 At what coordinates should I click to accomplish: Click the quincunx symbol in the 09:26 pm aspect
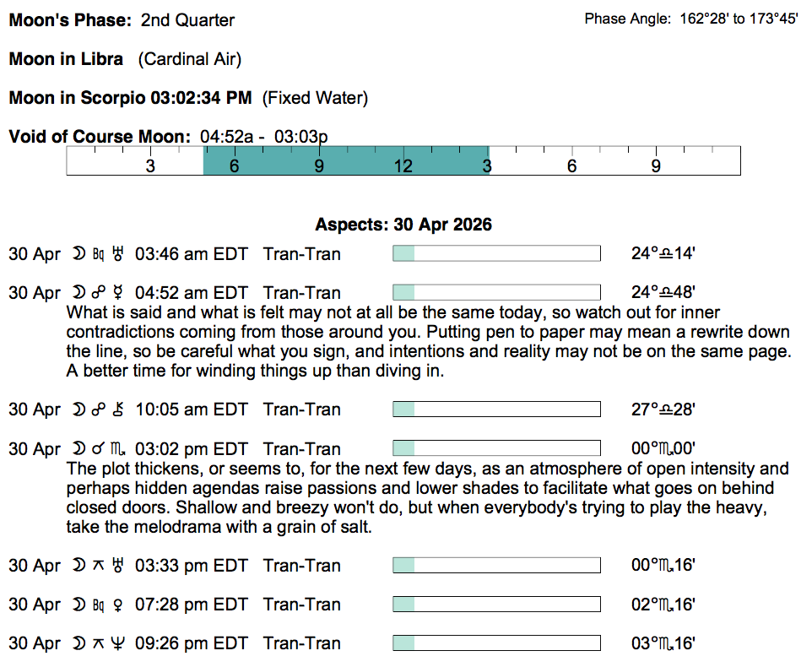coord(99,643)
